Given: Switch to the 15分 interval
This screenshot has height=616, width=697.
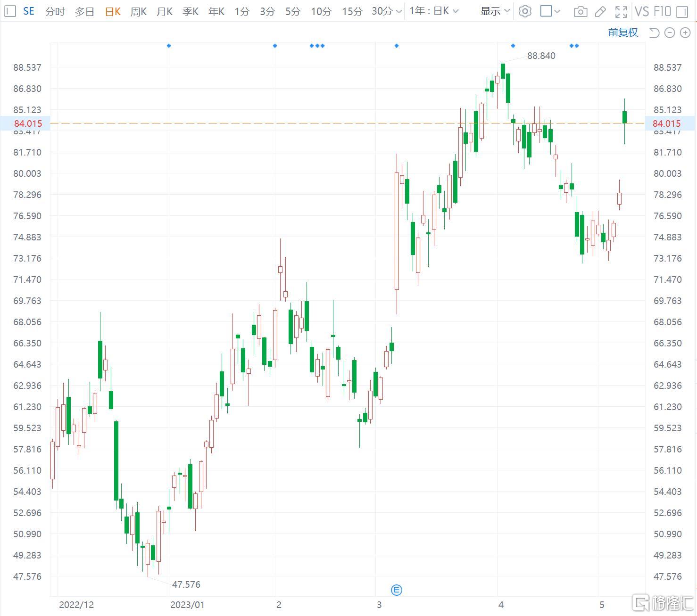Looking at the screenshot, I should coord(352,11).
